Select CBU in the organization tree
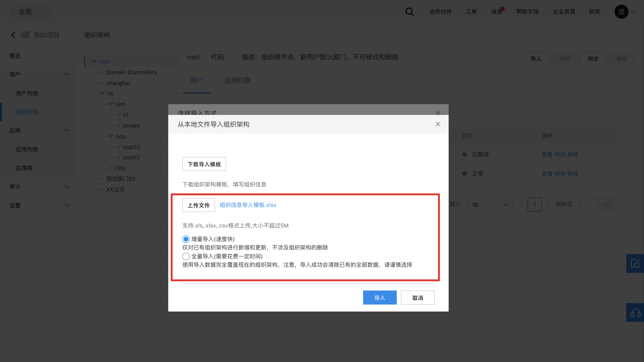The height and width of the screenshot is (362, 644). coord(120,168)
